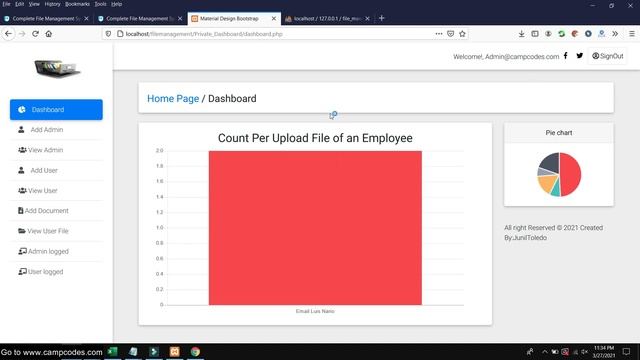Click the red pie chart slice
This screenshot has width=640, height=360.
tap(571, 174)
